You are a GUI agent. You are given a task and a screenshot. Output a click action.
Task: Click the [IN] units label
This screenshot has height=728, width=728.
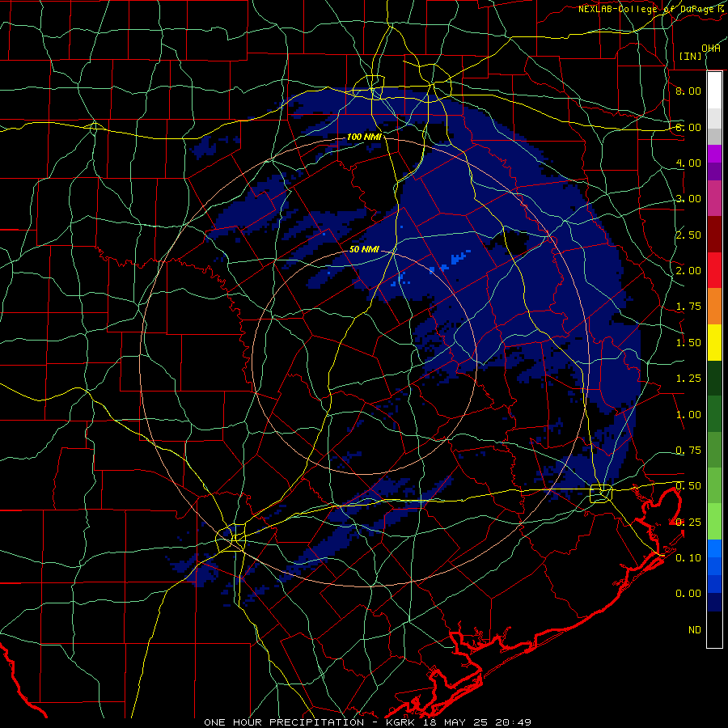691,56
